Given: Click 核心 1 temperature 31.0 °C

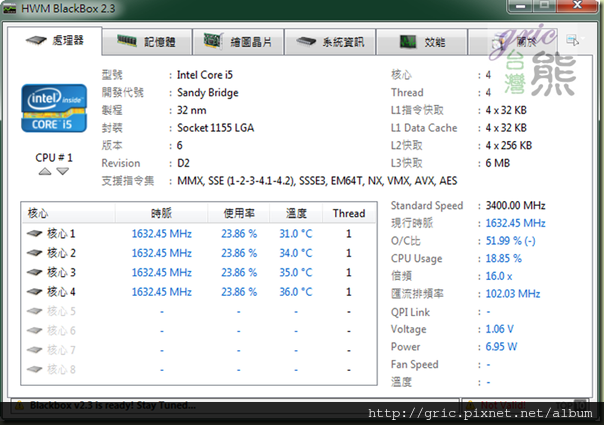Looking at the screenshot, I should click(296, 233).
